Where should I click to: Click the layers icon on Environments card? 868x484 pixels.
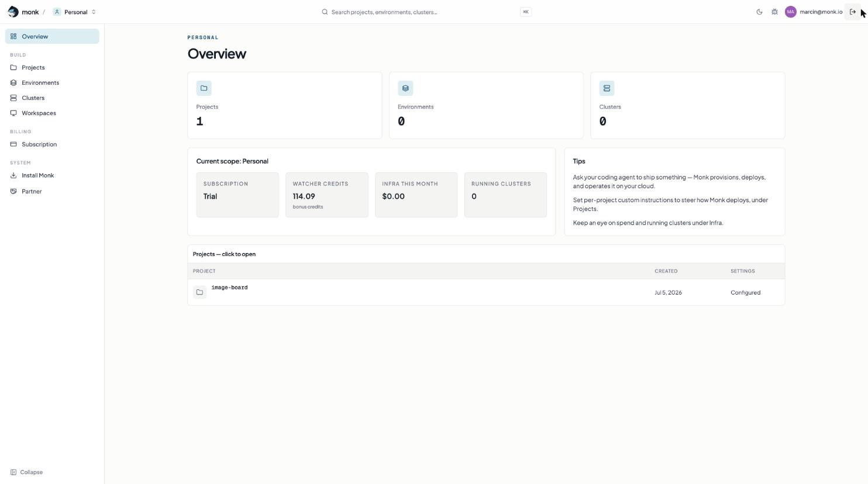pyautogui.click(x=405, y=88)
